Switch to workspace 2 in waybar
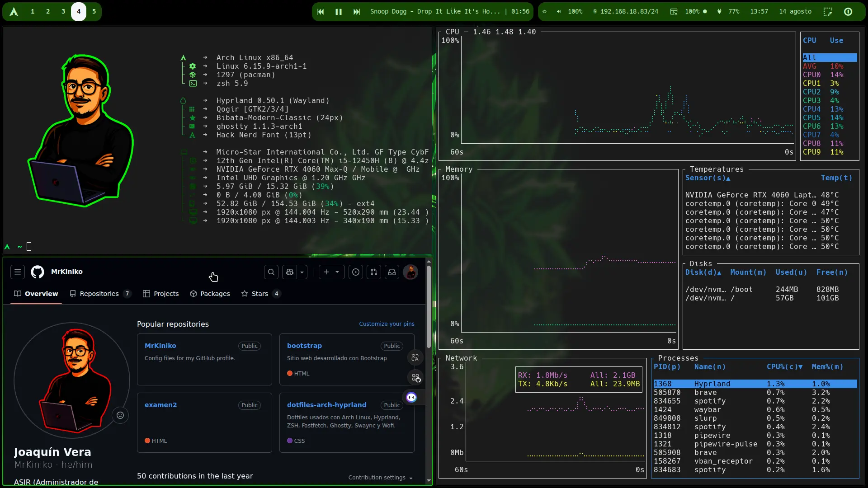The height and width of the screenshot is (488, 868). (48, 12)
